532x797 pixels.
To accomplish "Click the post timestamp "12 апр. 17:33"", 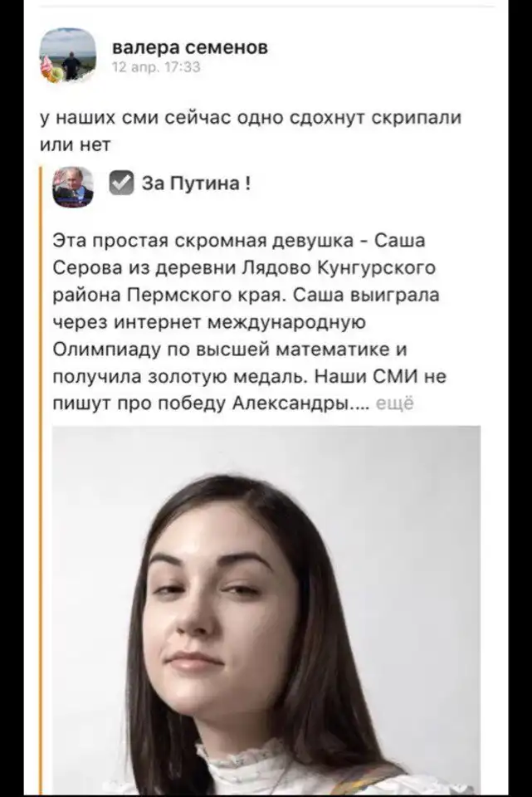I will tap(156, 67).
